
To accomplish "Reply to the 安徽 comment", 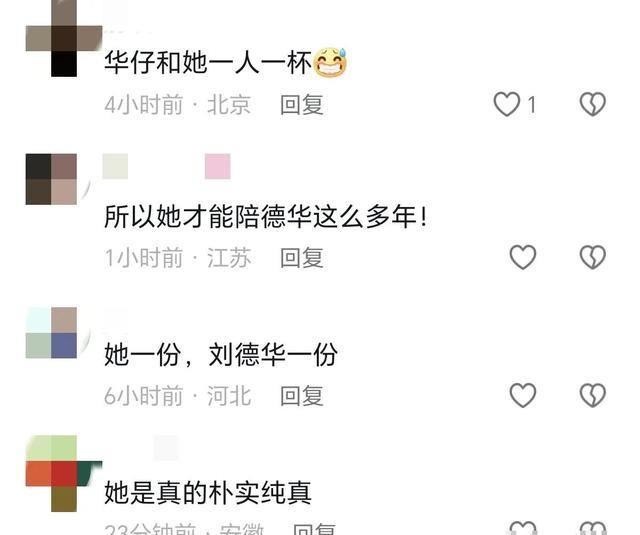I will [314, 529].
